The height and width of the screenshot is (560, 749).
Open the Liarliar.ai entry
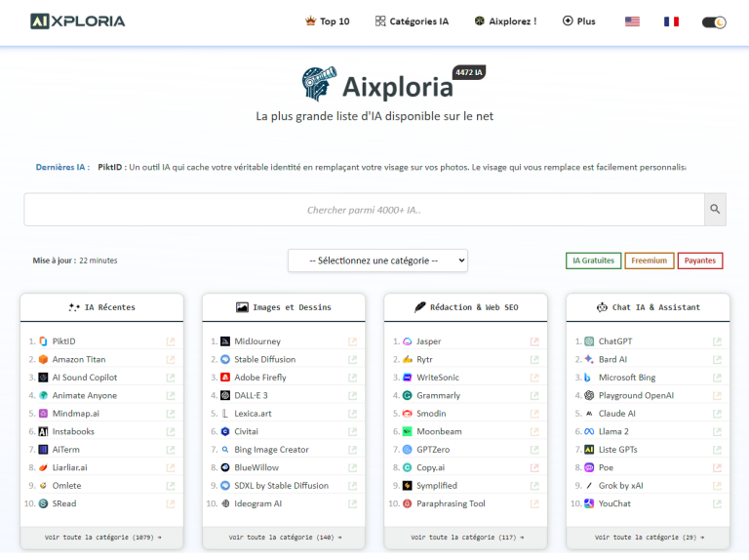point(70,467)
